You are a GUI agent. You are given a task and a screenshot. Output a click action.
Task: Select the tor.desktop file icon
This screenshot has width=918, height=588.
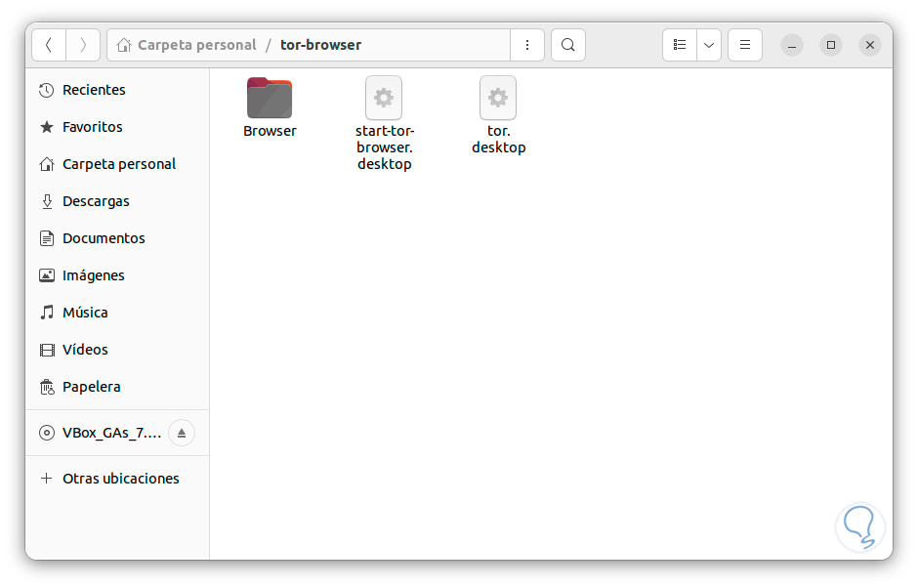point(498,98)
